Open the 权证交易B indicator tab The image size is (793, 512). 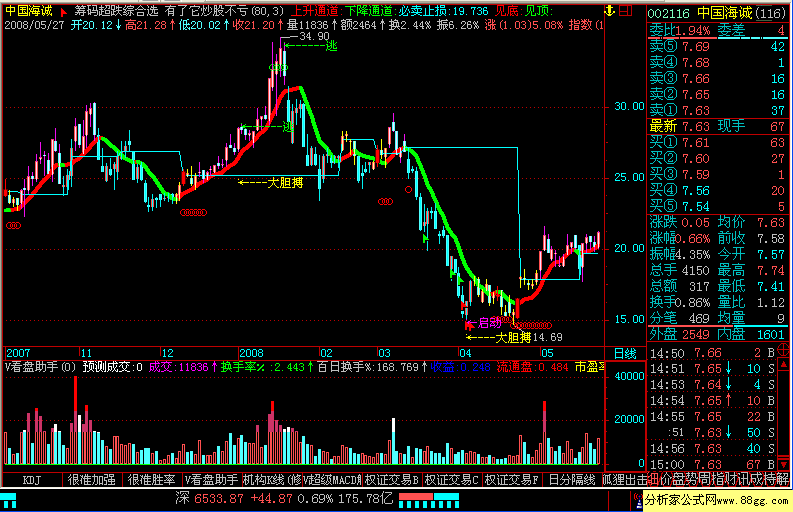click(x=392, y=480)
